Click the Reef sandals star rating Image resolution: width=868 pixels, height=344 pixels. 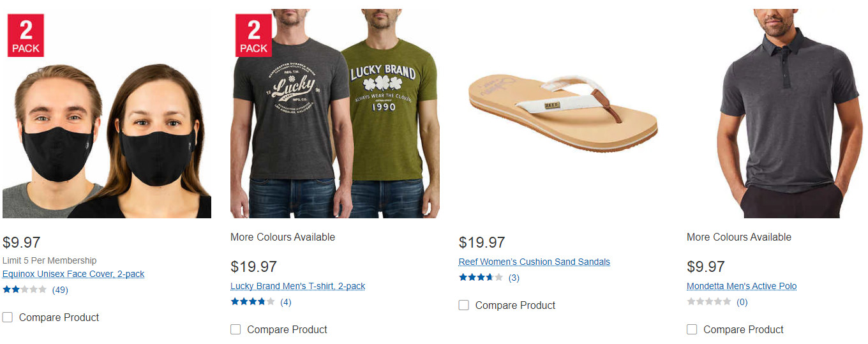(480, 278)
